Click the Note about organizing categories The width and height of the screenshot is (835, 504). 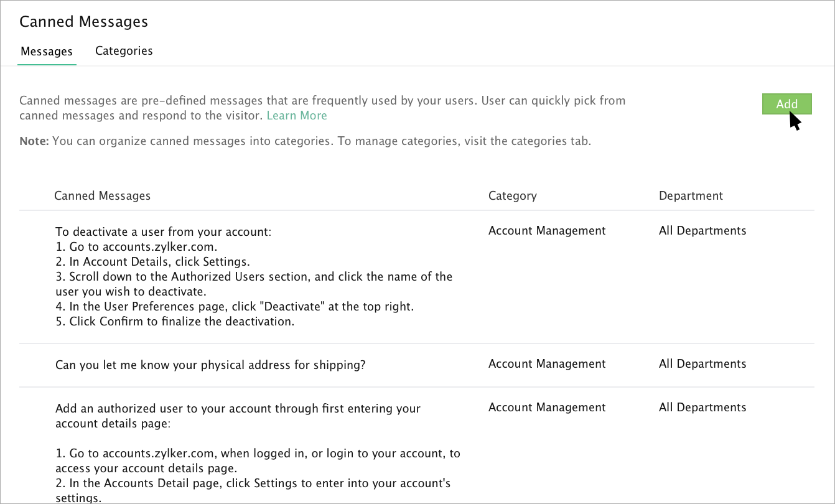coord(305,141)
